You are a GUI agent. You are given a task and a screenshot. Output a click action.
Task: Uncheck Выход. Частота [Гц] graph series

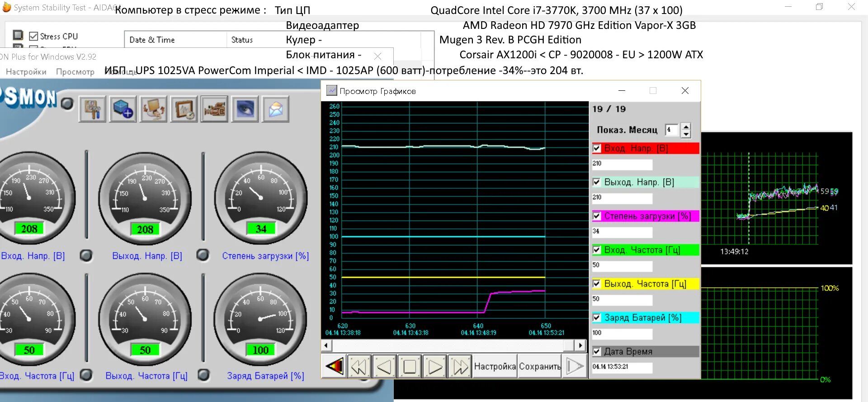click(597, 284)
